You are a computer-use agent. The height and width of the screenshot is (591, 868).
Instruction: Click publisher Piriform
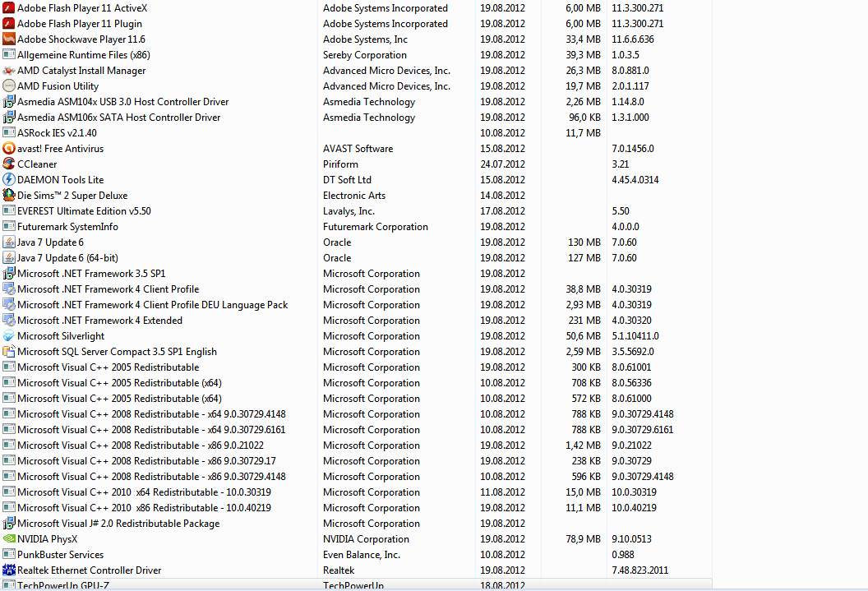[340, 164]
